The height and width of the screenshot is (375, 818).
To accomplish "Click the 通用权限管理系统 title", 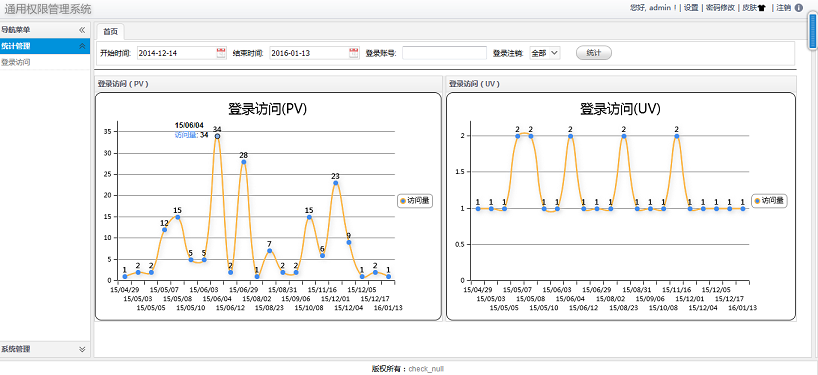I will click(x=48, y=9).
